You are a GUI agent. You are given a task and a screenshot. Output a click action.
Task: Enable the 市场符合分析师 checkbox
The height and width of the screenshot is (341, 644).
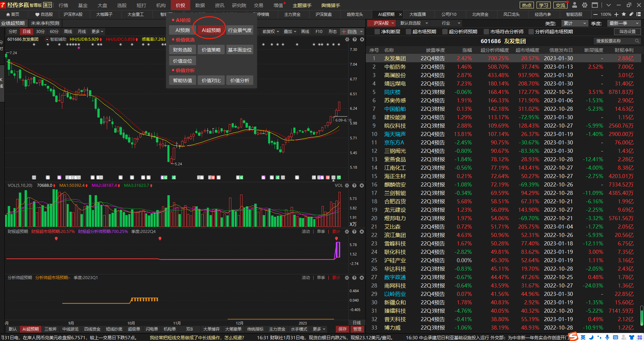(486, 32)
